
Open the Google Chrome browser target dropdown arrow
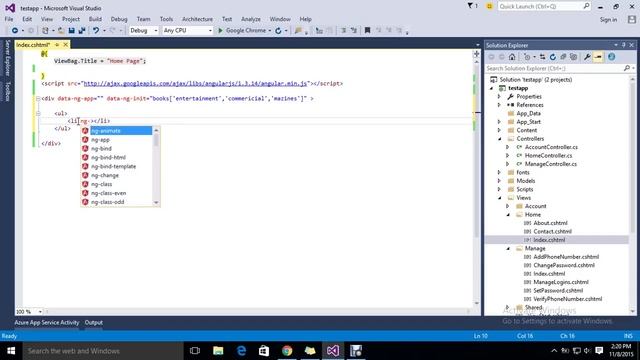pos(270,31)
